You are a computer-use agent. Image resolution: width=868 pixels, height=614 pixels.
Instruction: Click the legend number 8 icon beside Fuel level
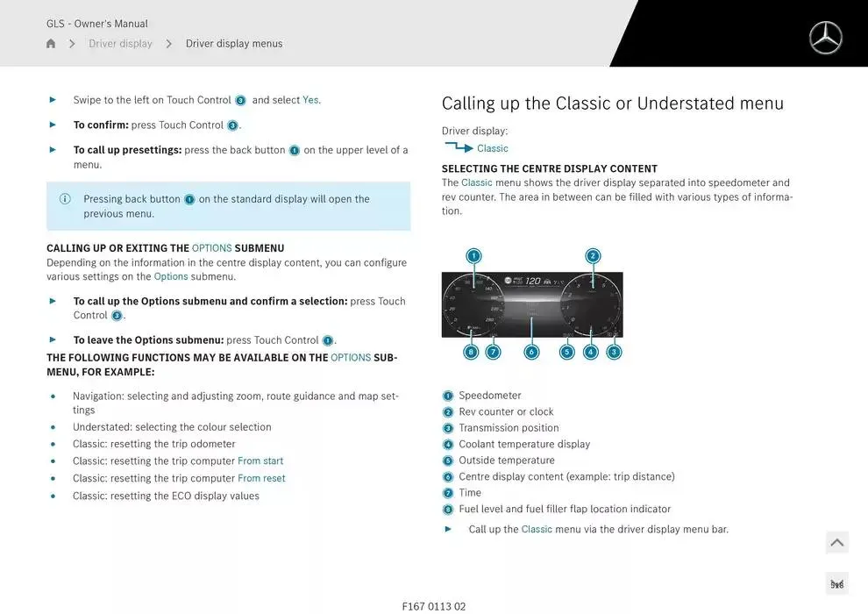[448, 510]
